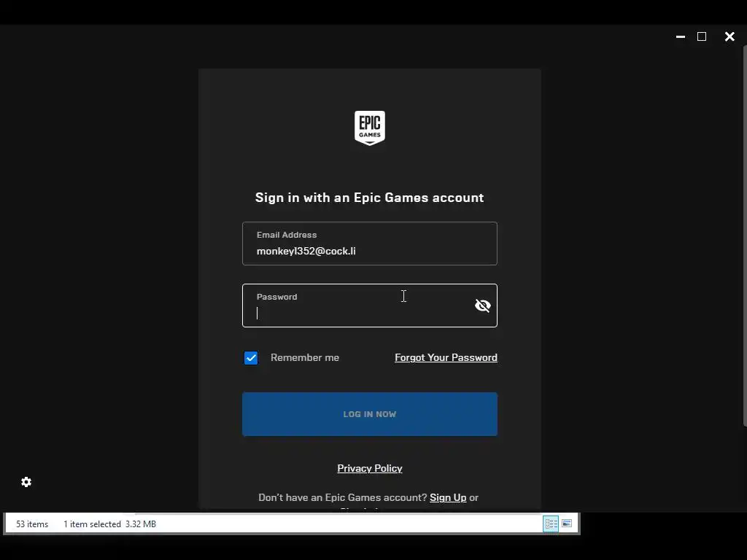Open the Privacy Policy link
The height and width of the screenshot is (560, 747).
[370, 468]
